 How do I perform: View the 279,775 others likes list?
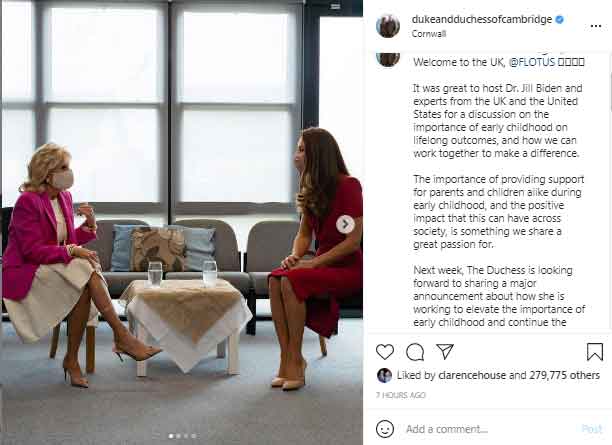564,375
